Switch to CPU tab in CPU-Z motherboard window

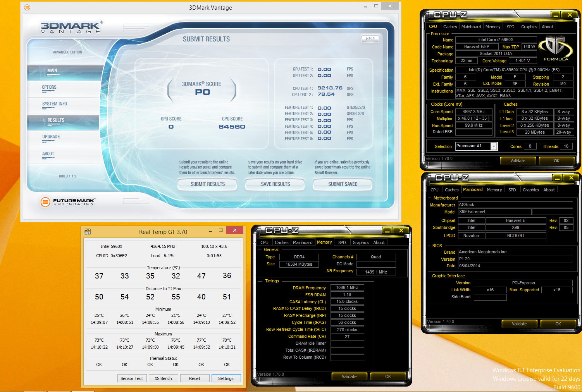coord(434,190)
